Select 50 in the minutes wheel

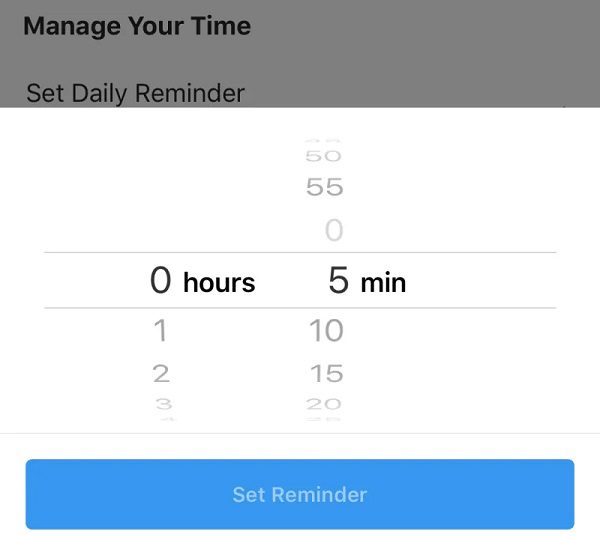324,156
